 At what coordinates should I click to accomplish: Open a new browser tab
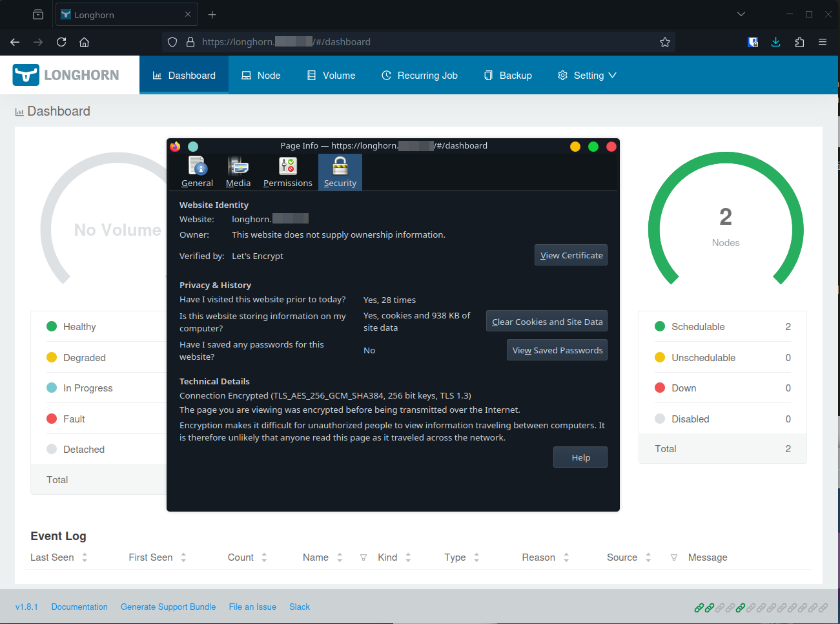tap(212, 14)
